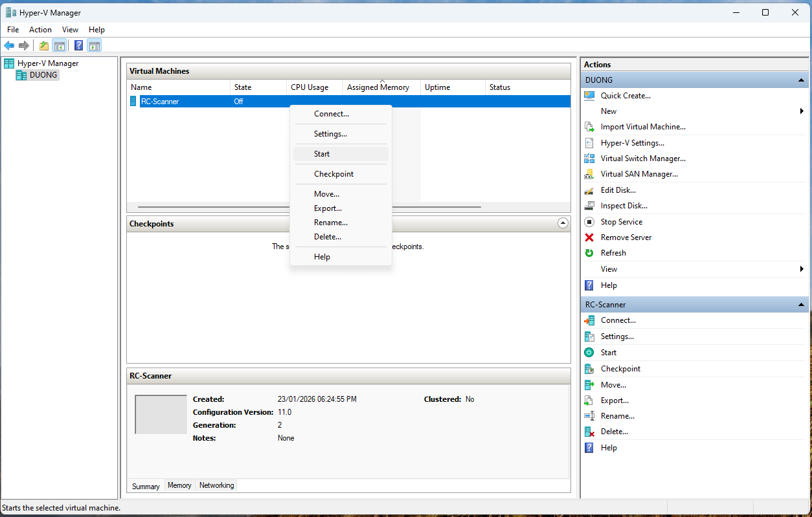Sort by the Name column header
Viewport: 812px width, 517px height.
179,87
